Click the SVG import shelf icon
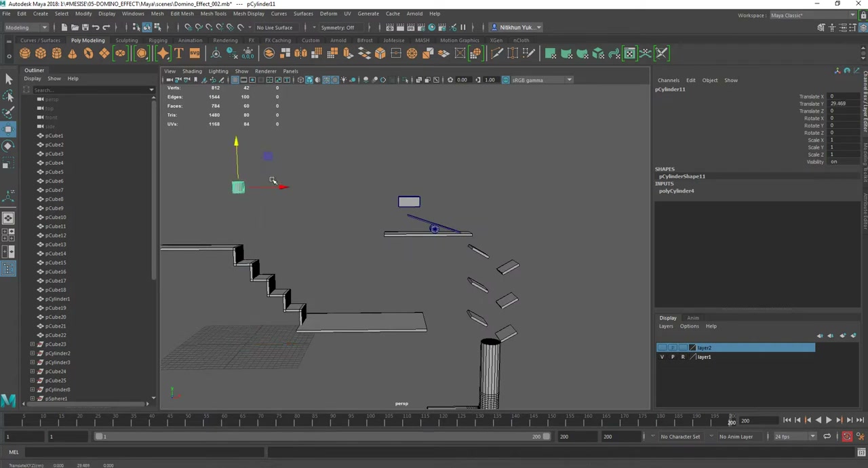This screenshot has height=468, width=868. pyautogui.click(x=195, y=54)
